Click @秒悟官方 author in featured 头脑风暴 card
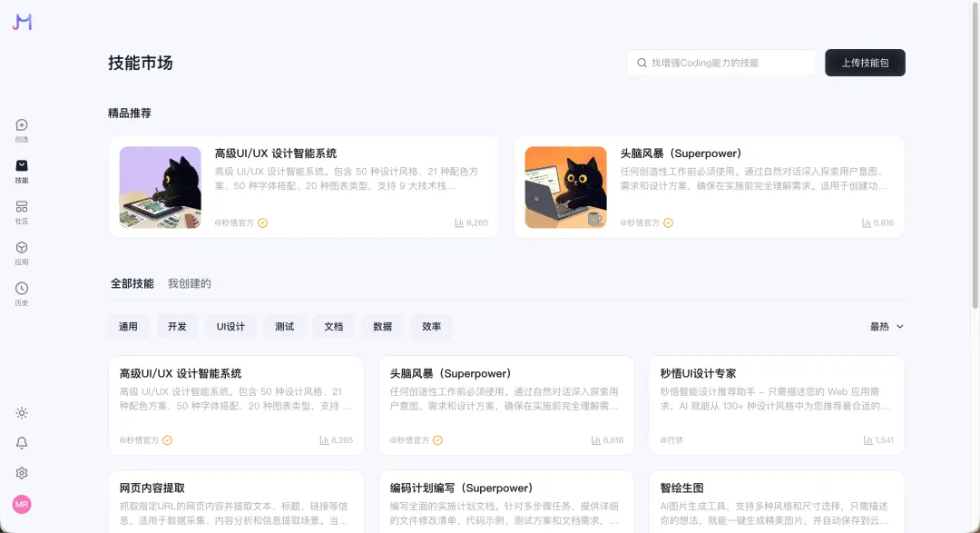Image resolution: width=980 pixels, height=533 pixels. [640, 222]
